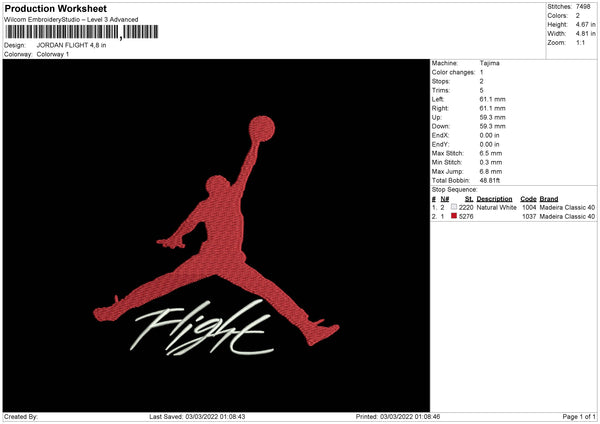Click the "St." column header

469,199
